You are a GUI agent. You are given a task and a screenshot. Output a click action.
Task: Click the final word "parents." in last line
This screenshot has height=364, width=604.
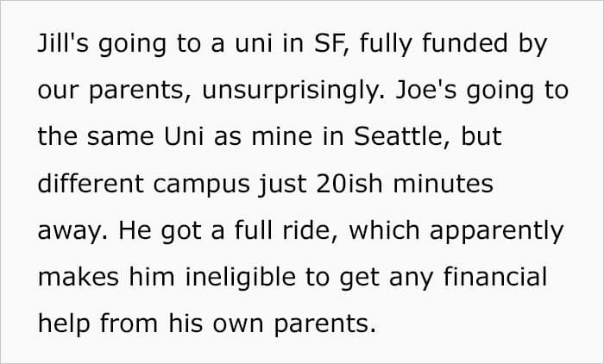tap(324, 325)
